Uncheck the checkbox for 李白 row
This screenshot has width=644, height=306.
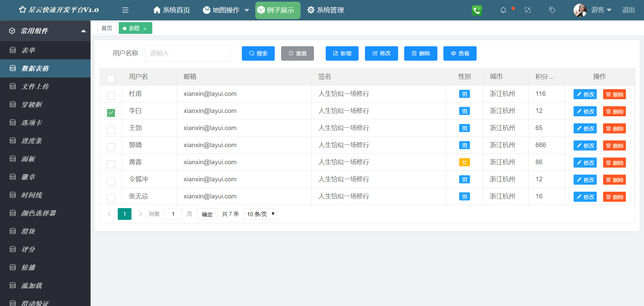pyautogui.click(x=111, y=113)
